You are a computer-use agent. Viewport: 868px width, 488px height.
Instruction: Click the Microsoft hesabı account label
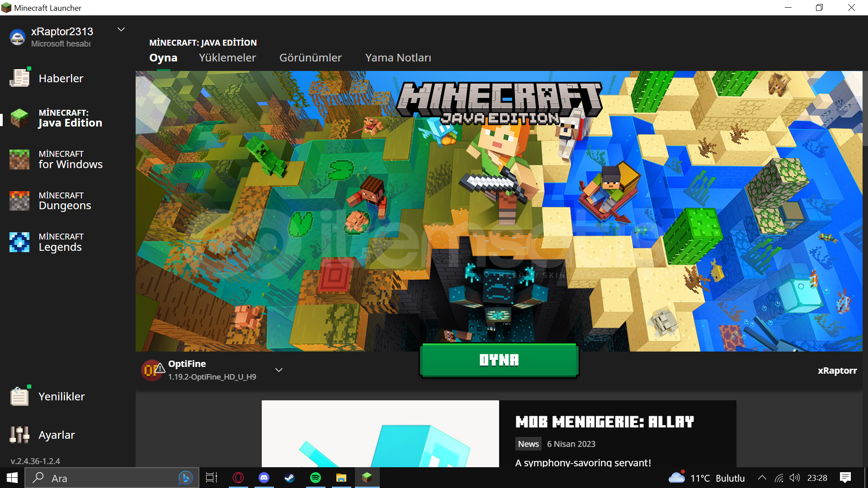[x=61, y=44]
